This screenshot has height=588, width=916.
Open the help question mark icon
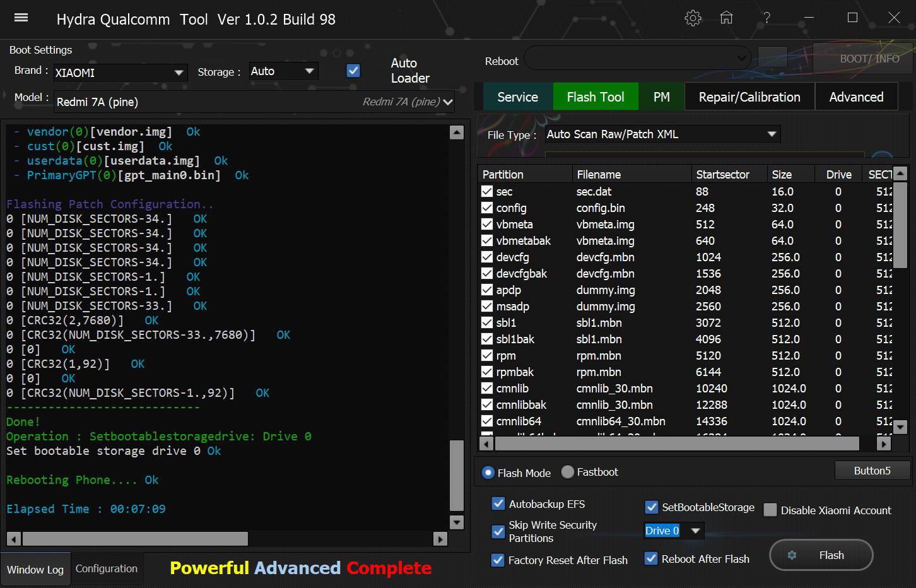766,18
